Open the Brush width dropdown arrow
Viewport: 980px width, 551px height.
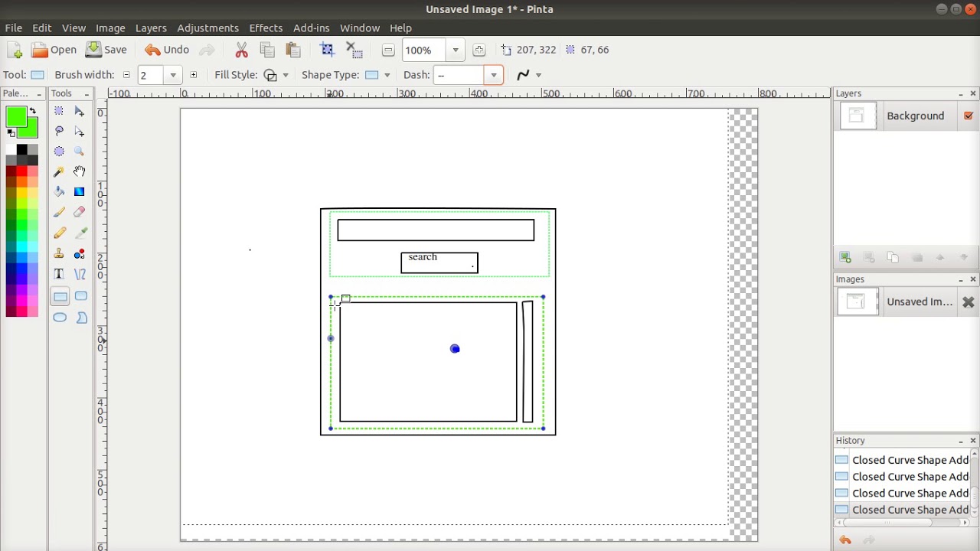pos(173,75)
